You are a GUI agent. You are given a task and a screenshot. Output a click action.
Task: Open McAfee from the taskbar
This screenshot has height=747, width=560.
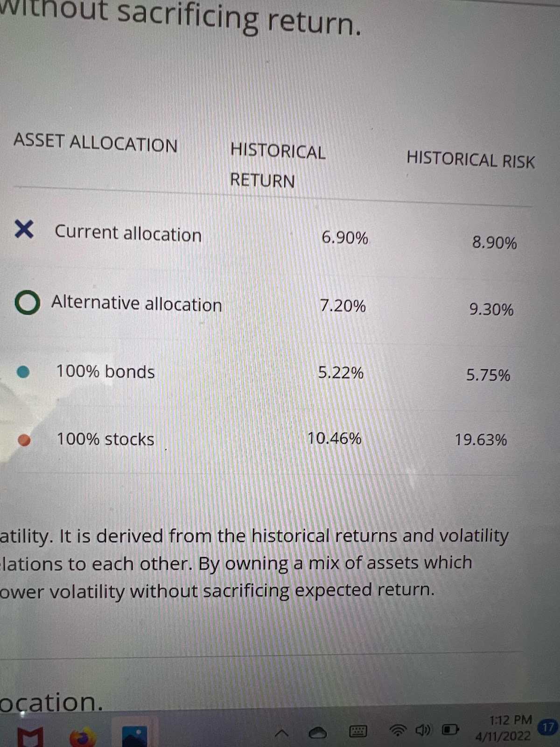[30, 737]
